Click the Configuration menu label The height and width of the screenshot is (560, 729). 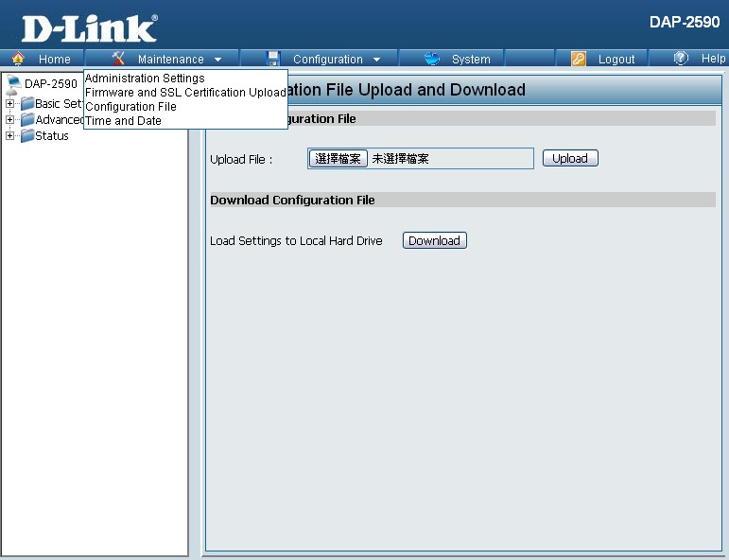tap(328, 59)
